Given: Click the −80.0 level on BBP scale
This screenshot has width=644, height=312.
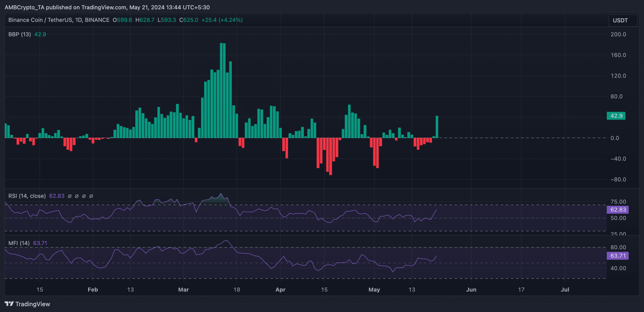Looking at the screenshot, I should click(618, 179).
